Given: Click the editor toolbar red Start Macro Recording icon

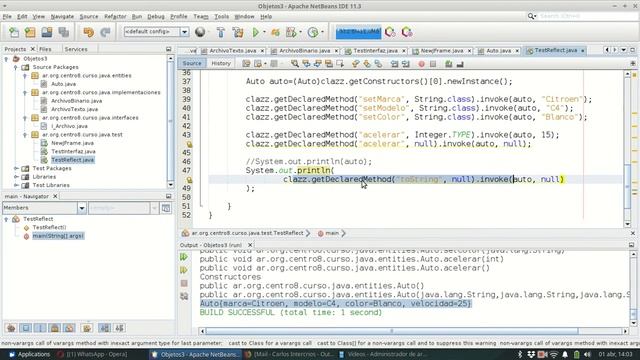Looking at the screenshot, I should [x=421, y=64].
